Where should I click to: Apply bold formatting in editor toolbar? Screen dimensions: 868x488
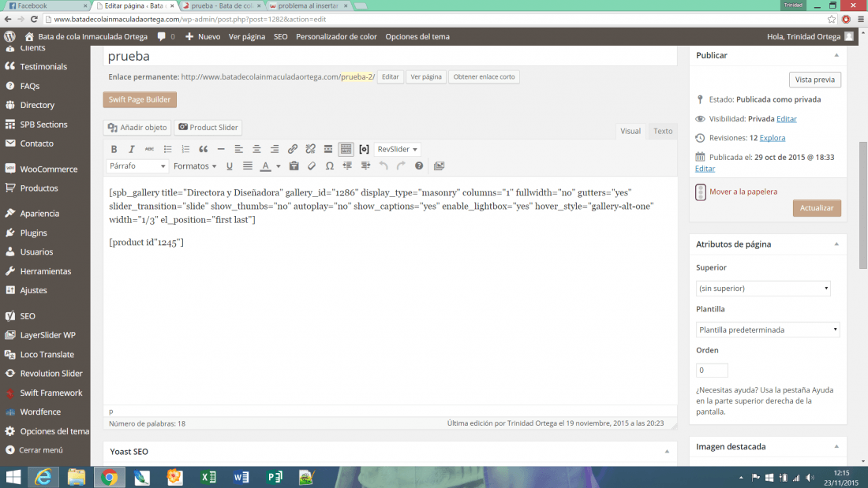(114, 149)
